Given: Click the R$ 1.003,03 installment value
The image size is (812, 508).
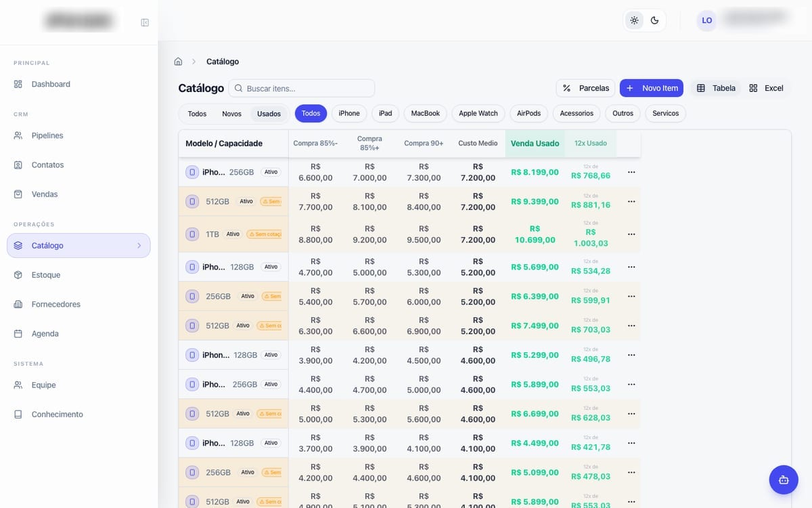Looking at the screenshot, I should [x=591, y=238].
